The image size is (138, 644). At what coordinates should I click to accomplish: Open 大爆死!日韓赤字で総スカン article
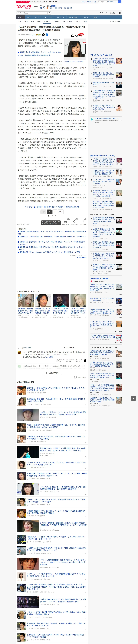(56, 426)
